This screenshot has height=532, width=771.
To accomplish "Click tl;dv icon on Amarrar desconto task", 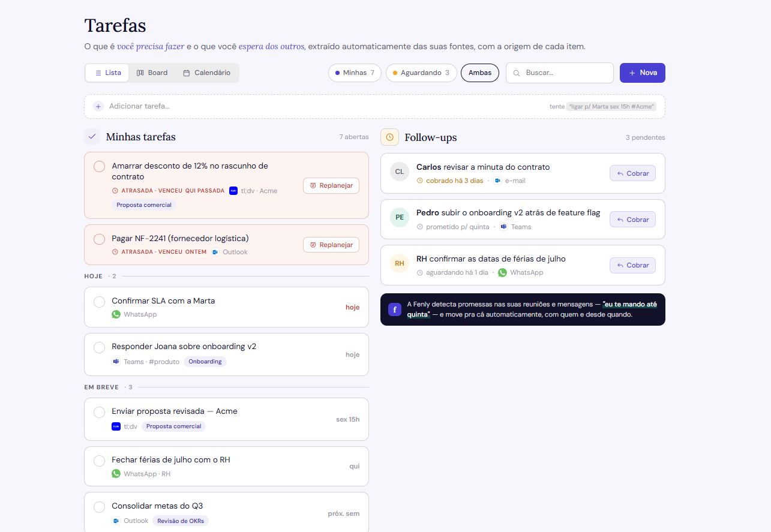I will point(233,191).
